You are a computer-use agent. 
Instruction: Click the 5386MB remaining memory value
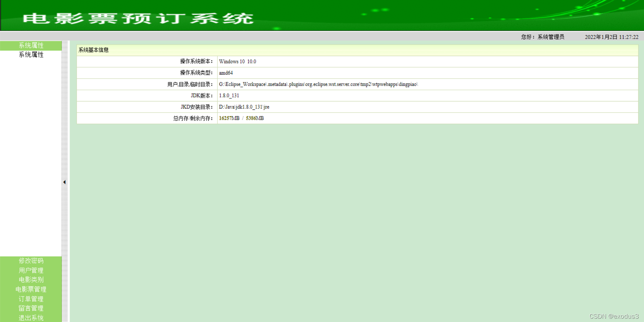(x=255, y=118)
